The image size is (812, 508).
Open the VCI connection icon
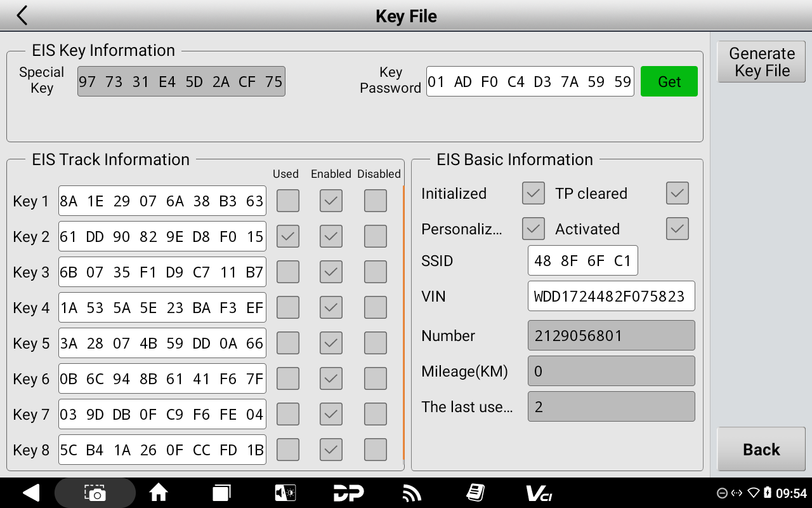[x=539, y=493]
